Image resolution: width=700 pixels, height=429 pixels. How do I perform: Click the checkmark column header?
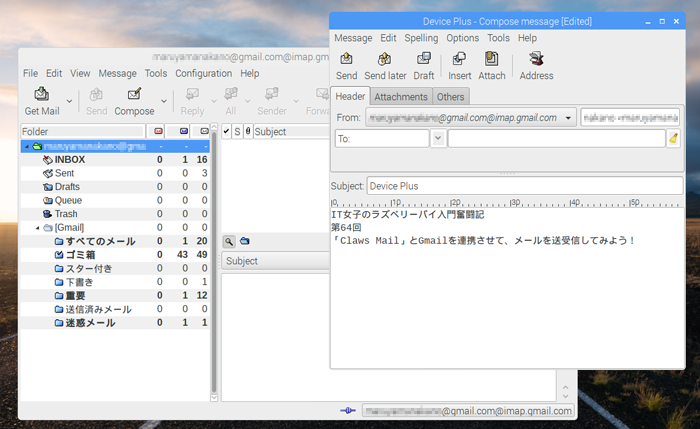[226, 131]
